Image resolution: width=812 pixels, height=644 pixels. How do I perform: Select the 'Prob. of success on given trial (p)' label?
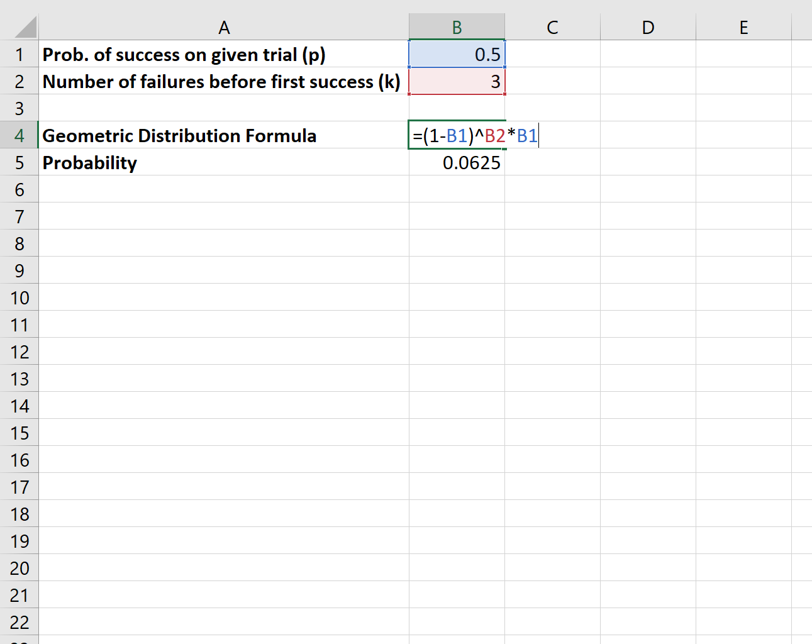224,54
